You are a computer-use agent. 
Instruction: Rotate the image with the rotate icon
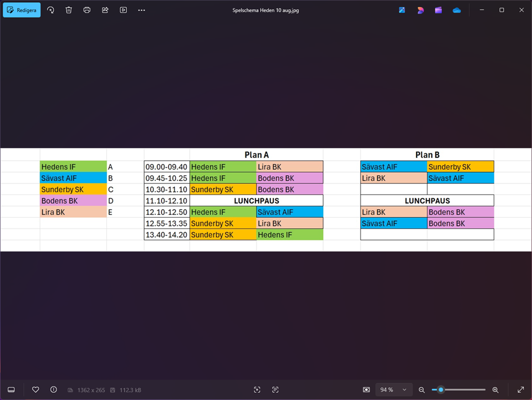(x=50, y=10)
